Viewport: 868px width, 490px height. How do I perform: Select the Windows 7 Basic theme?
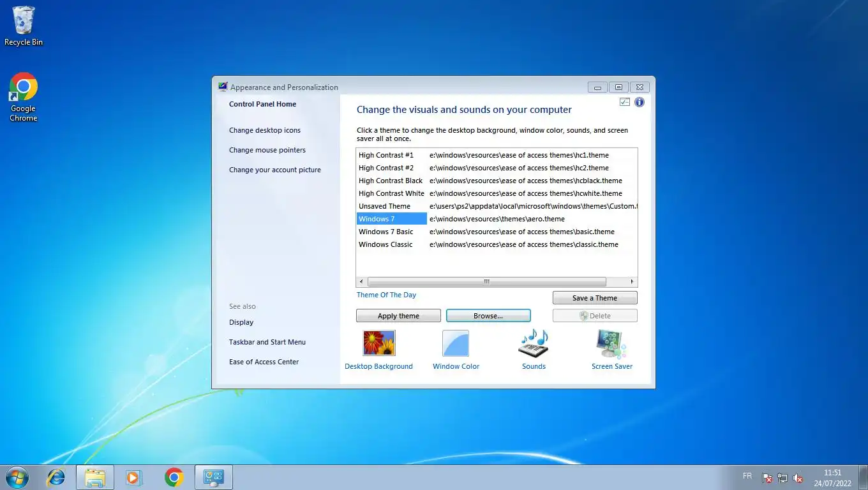(x=497, y=232)
